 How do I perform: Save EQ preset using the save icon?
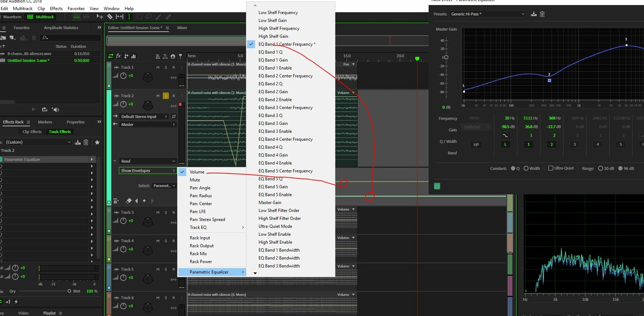(534, 14)
